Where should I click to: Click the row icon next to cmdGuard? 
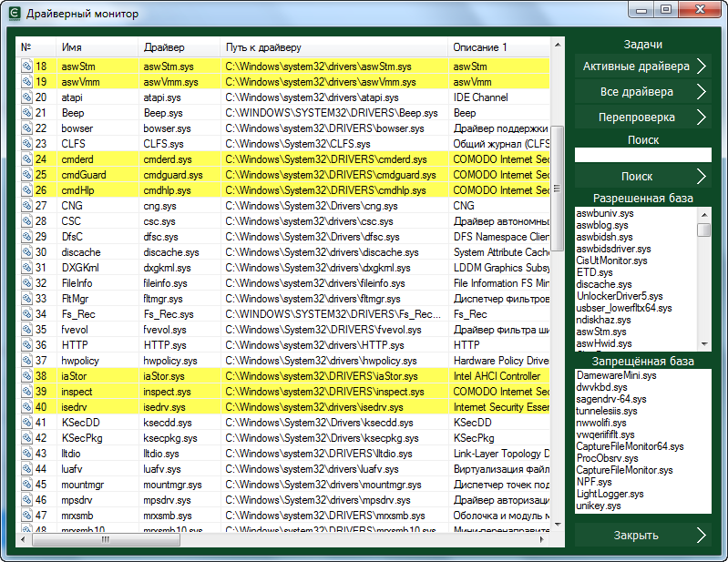(x=26, y=175)
